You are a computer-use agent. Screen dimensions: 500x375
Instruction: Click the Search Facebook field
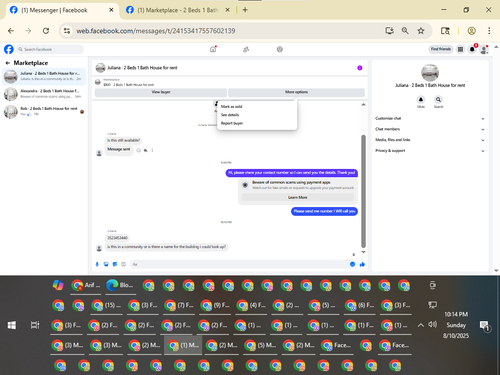(x=50, y=49)
